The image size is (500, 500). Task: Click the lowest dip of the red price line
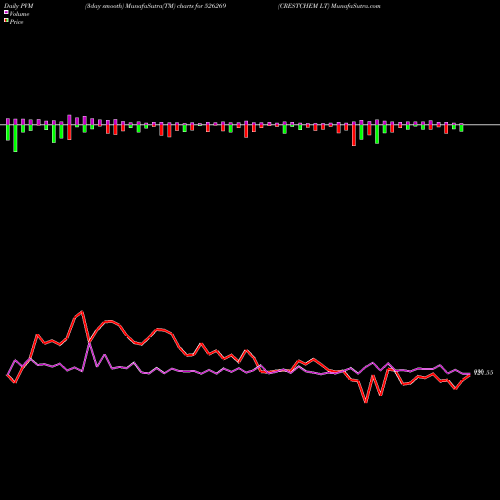(x=366, y=402)
